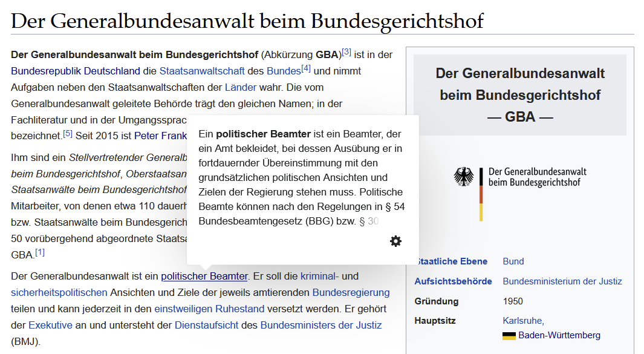This screenshot has width=644, height=354.
Task: Jump to footnote 5 citation
Action: (x=68, y=134)
